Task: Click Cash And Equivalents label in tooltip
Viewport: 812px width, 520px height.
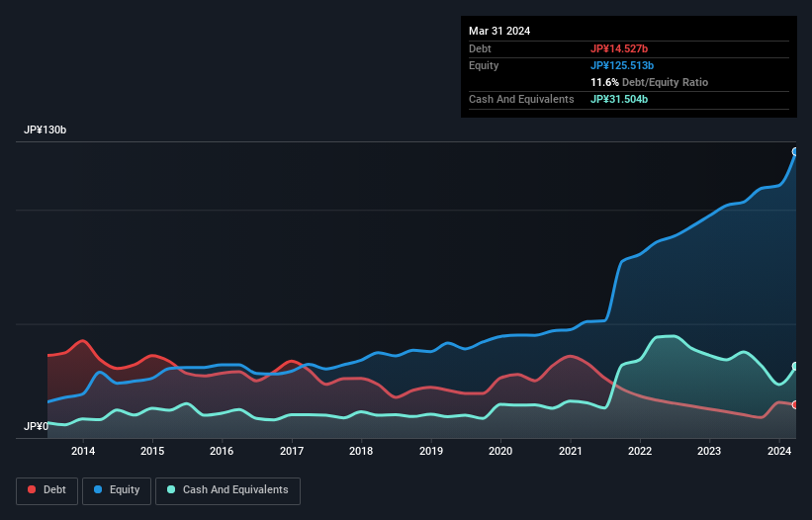Action: (521, 99)
